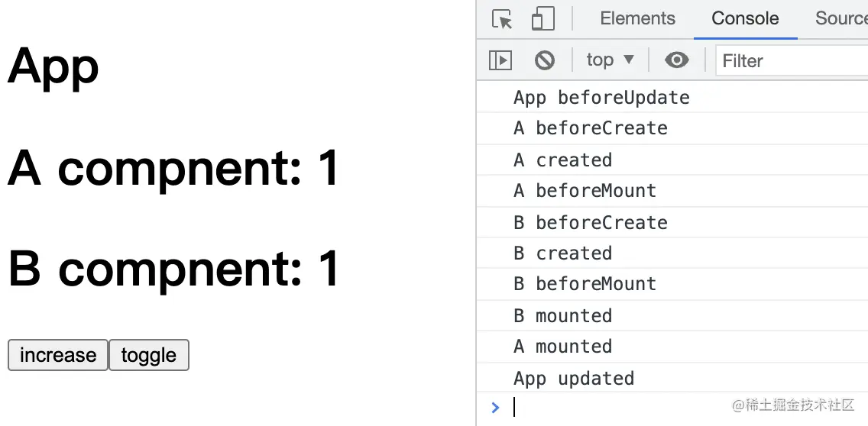Click the prompt chevron arrow in console
The image size is (868, 426).
pyautogui.click(x=495, y=408)
